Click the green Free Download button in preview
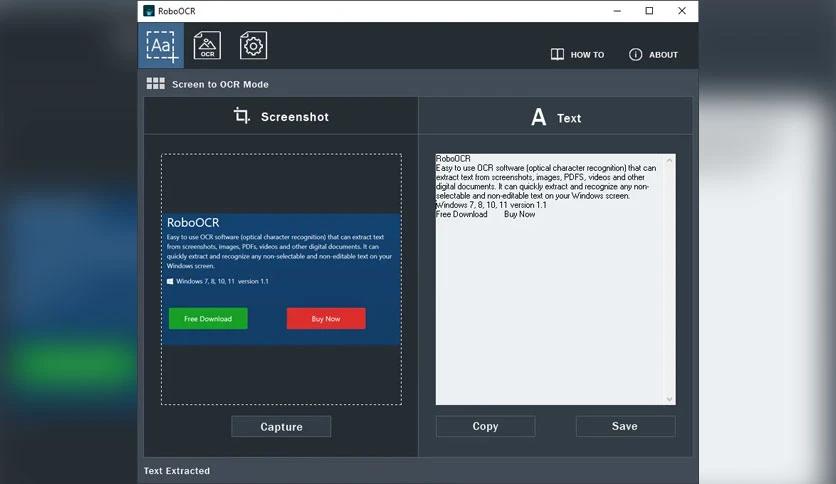836x484 pixels. 208,318
